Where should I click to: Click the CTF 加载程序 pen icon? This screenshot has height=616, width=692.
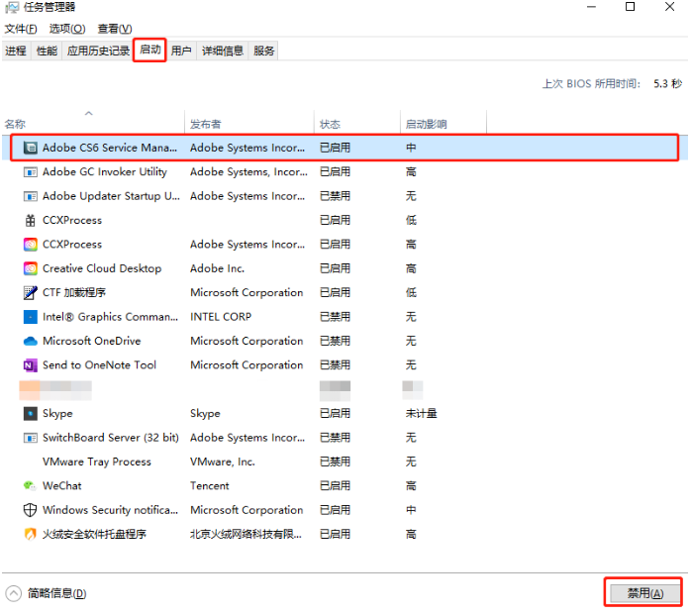click(30, 293)
